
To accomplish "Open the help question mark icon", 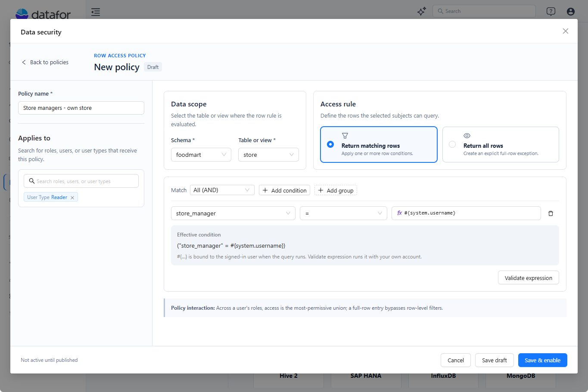I will pyautogui.click(x=551, y=12).
